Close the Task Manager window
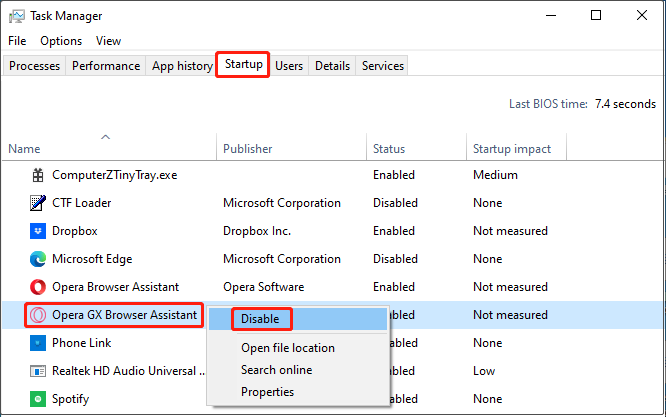Image resolution: width=666 pixels, height=417 pixels. click(x=642, y=16)
